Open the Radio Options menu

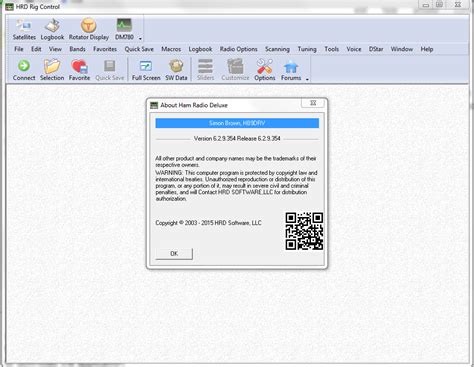[238, 49]
